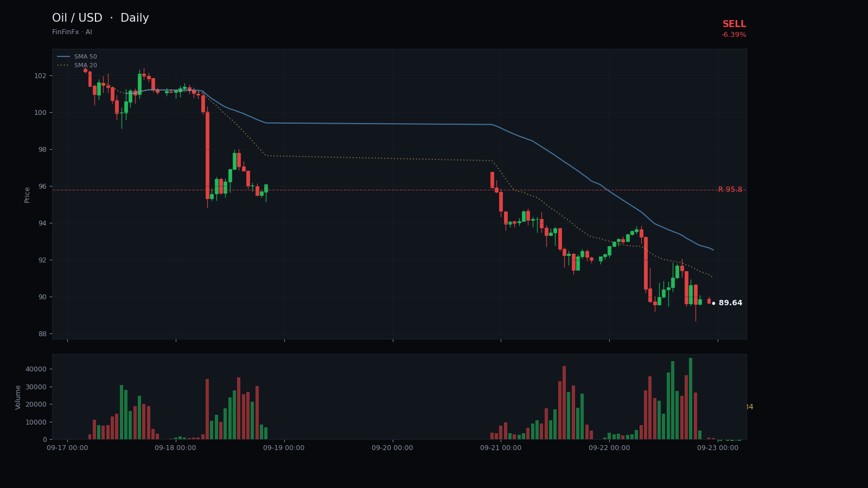868x488 pixels.
Task: Click the "09-19 00:00" date label
Action: pos(284,448)
